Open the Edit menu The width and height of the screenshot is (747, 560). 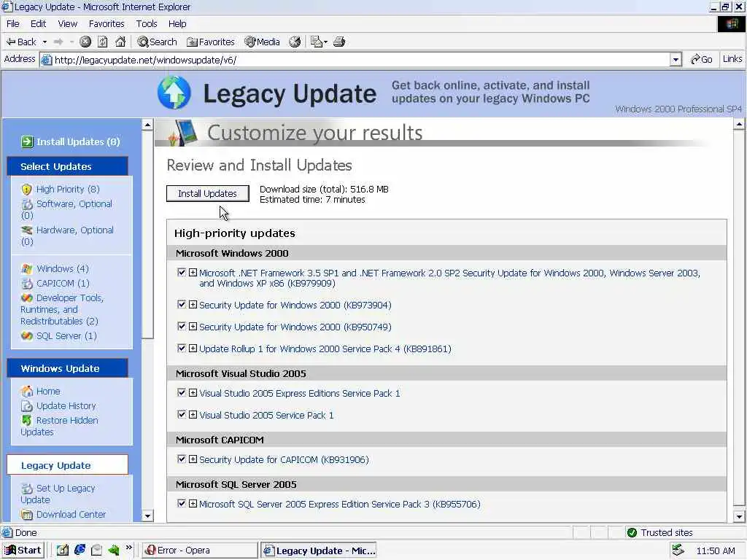point(38,24)
